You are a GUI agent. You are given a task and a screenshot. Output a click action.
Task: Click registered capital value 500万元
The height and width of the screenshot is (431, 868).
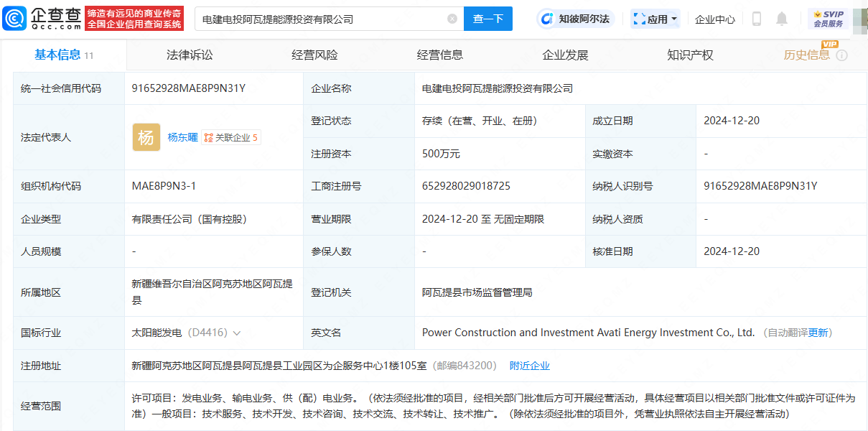click(441, 154)
